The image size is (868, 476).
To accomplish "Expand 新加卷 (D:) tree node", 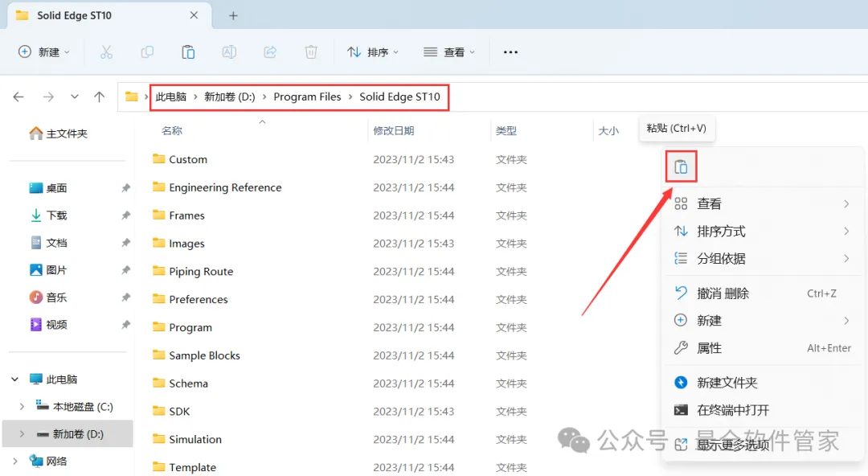I will tap(23, 434).
